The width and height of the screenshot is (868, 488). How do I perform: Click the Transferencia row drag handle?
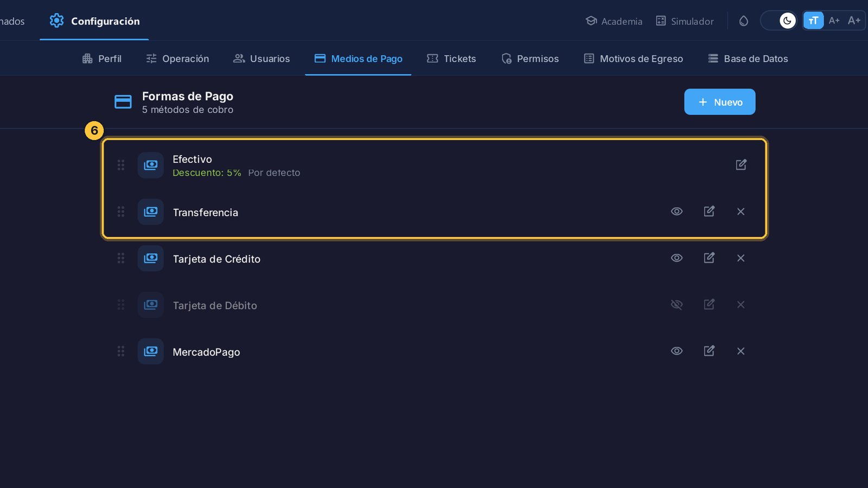[121, 211]
